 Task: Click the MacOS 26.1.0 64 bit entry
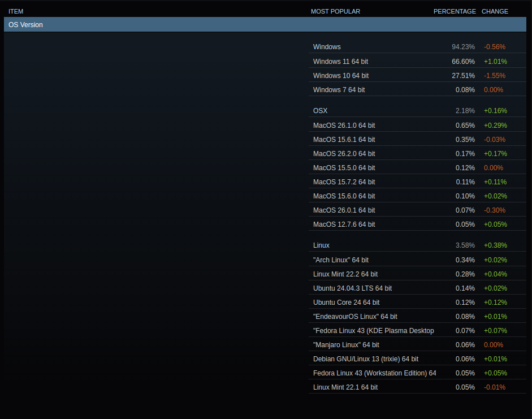click(344, 125)
